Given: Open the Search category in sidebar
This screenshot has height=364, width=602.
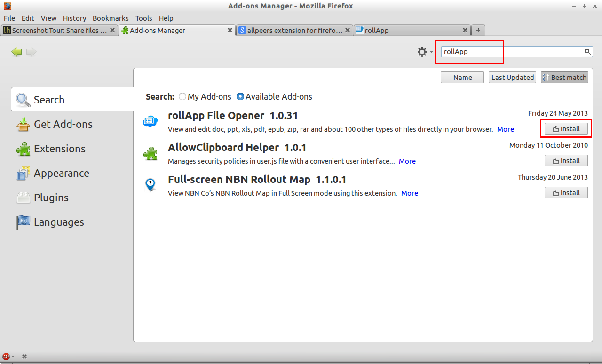Looking at the screenshot, I should (x=72, y=100).
